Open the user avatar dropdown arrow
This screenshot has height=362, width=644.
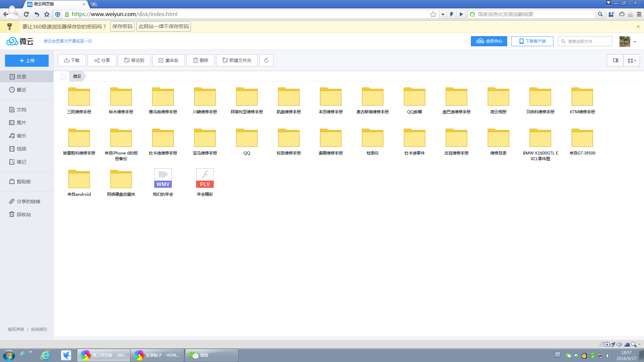click(635, 42)
